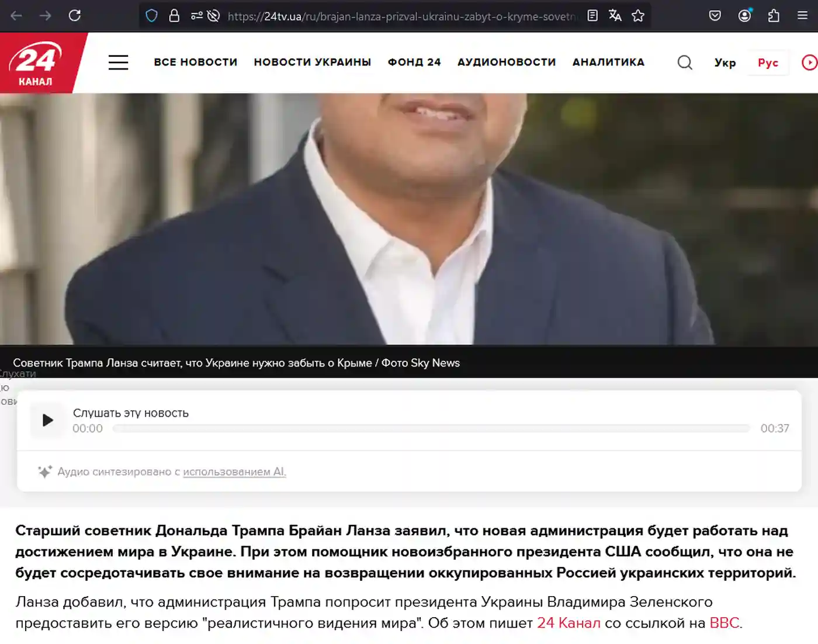Expand permissions via the lock icon

175,16
